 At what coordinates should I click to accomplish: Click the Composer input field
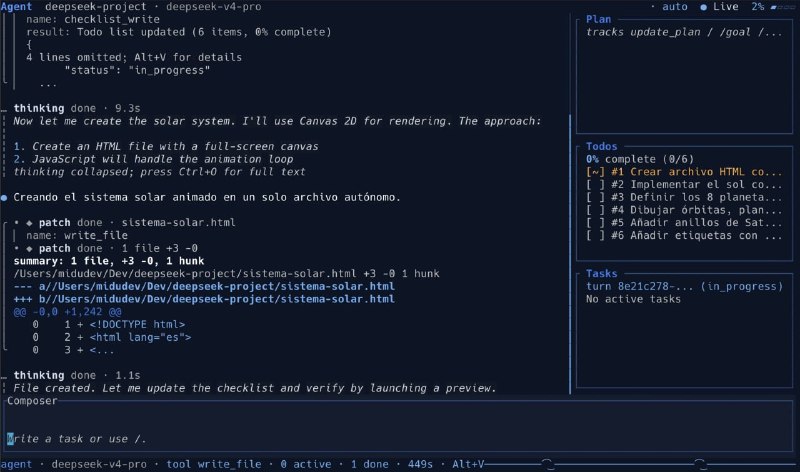click(398, 428)
